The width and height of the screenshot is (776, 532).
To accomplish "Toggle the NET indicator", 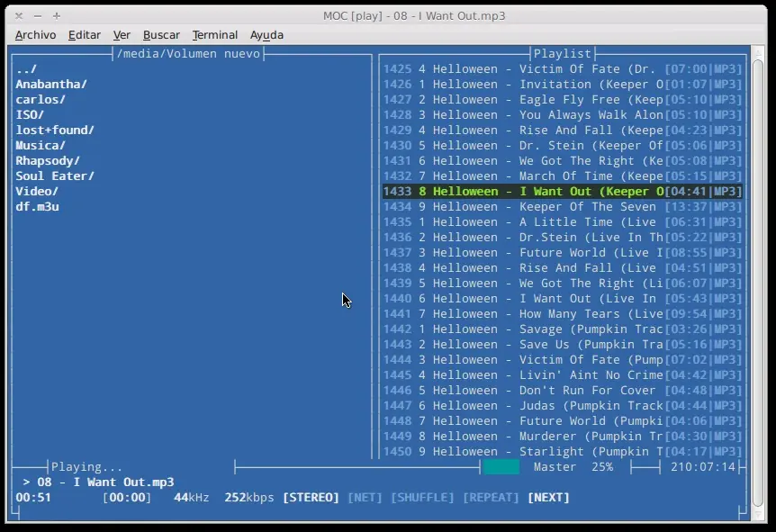I will click(x=365, y=498).
